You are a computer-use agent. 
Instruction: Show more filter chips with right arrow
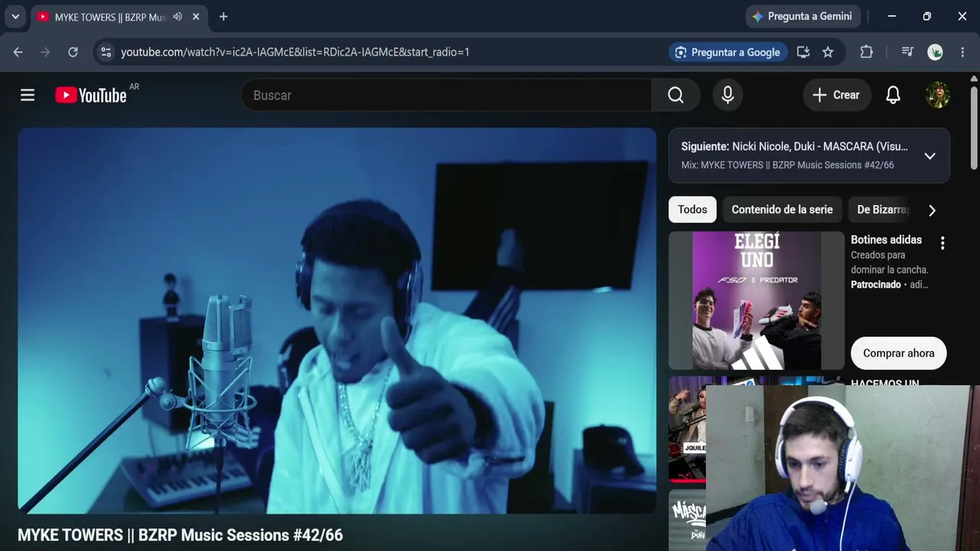click(932, 210)
